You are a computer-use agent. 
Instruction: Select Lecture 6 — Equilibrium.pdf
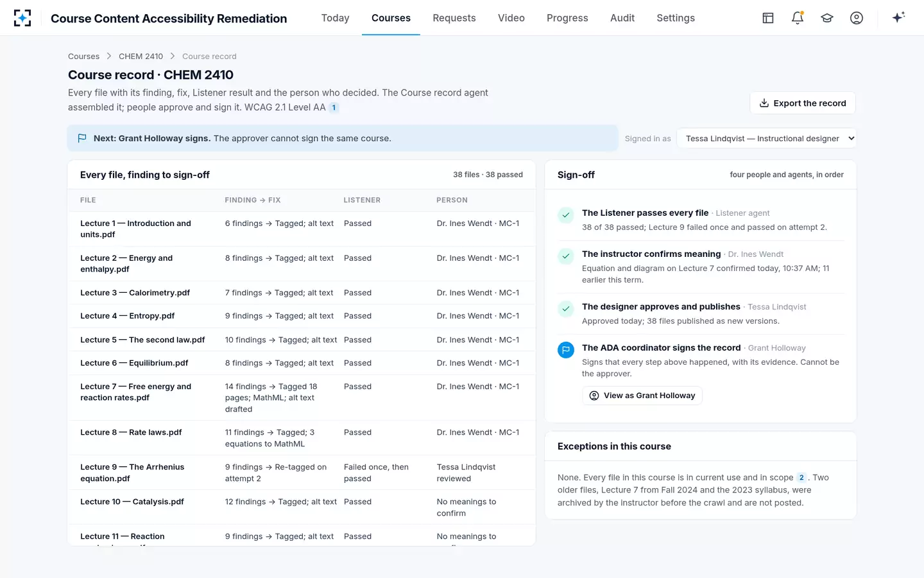pos(301,363)
